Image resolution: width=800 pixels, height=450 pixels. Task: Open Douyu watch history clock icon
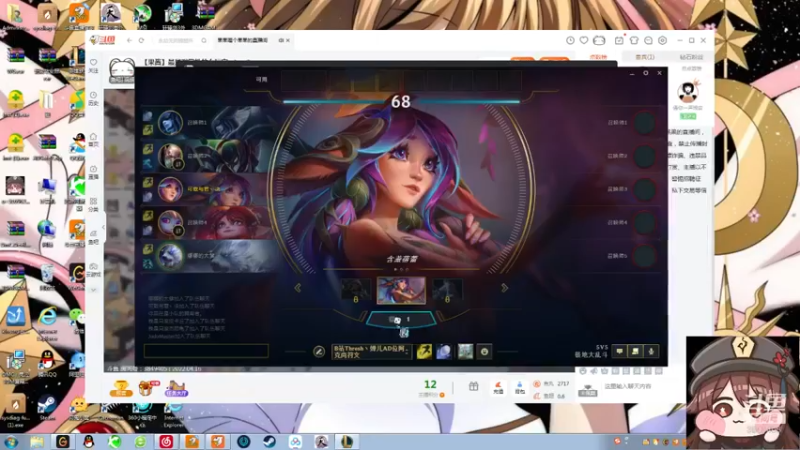pos(570,40)
